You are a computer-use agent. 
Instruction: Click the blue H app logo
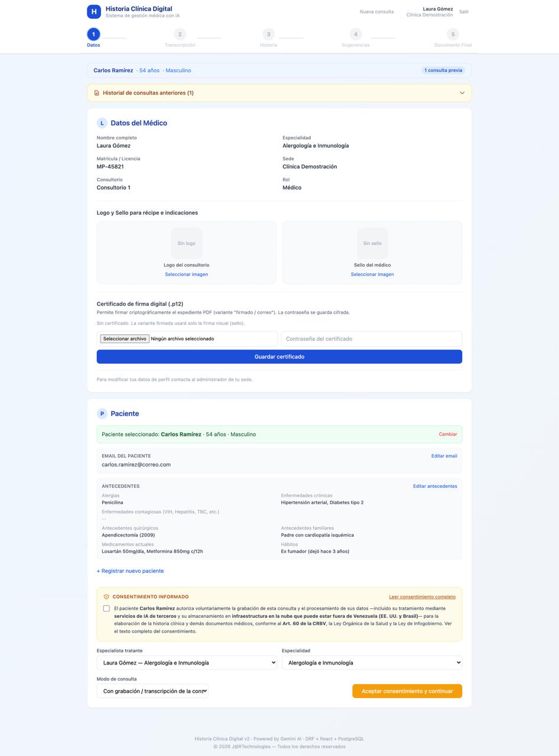94,12
